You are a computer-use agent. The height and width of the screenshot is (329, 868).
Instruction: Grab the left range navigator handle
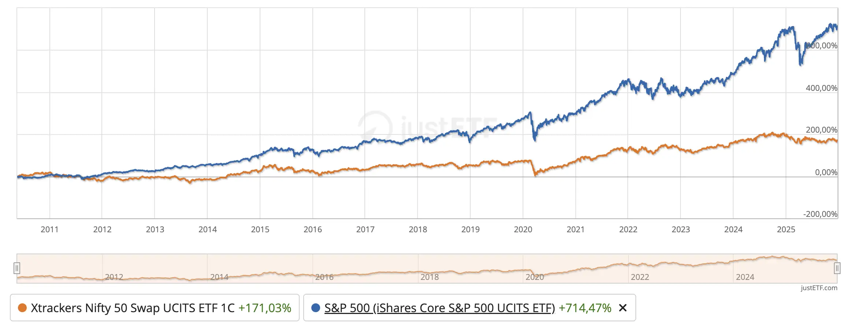pos(17,269)
